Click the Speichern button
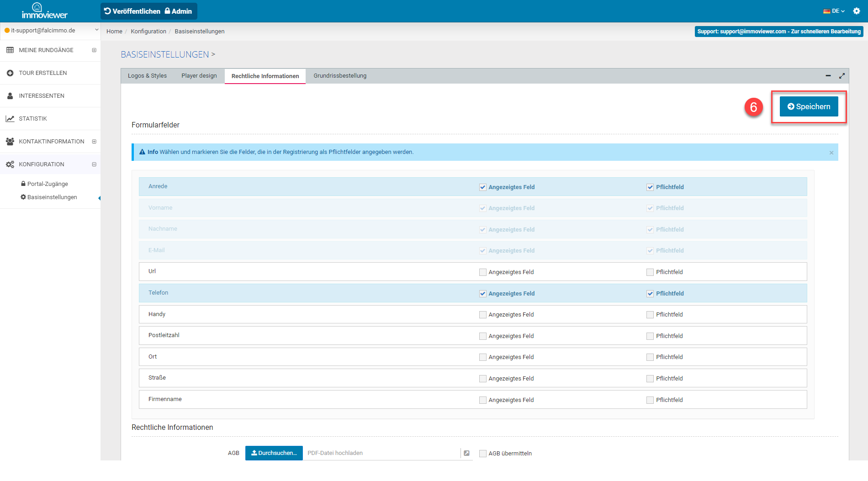Screen dimensions: 868x481 point(809,106)
